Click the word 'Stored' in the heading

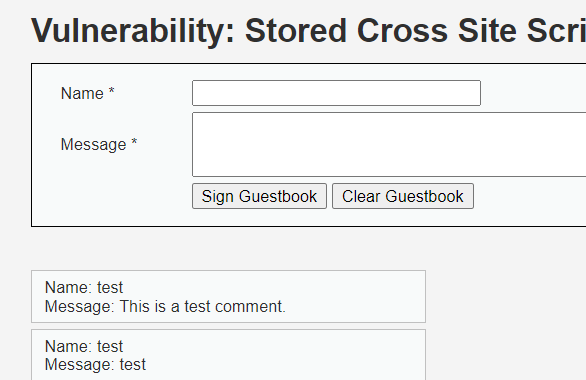click(x=296, y=31)
